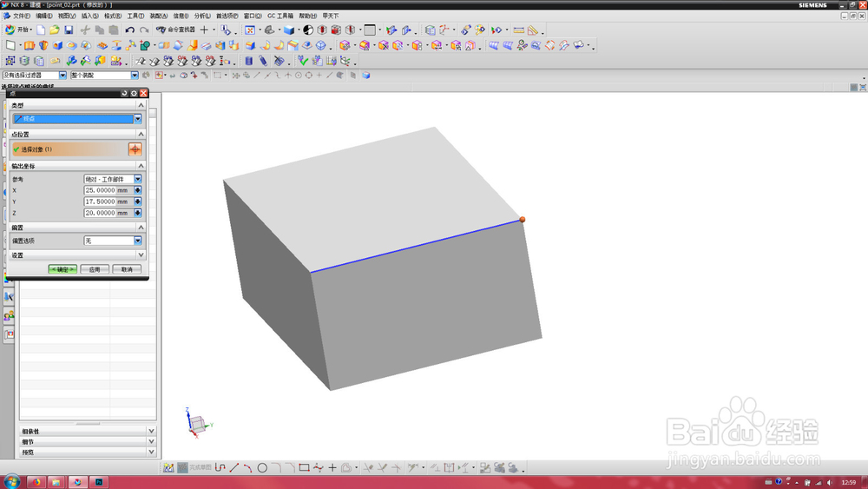
Task: Open the selection scope dropdown (整个装配)
Action: pyautogui.click(x=135, y=76)
